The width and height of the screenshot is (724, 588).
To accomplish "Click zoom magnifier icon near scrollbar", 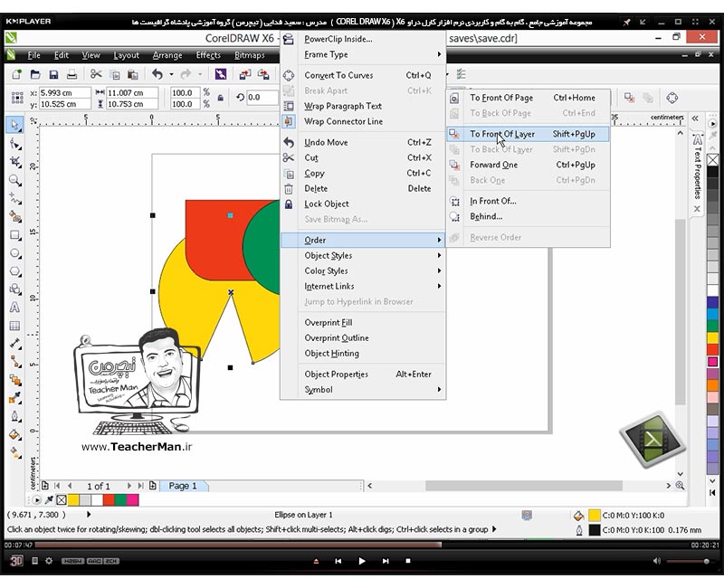I will point(680,486).
